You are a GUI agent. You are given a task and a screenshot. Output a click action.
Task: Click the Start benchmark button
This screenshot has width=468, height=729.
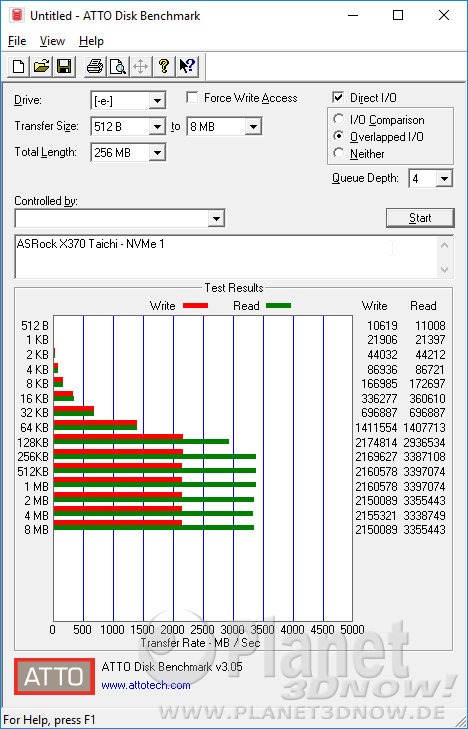click(x=420, y=218)
